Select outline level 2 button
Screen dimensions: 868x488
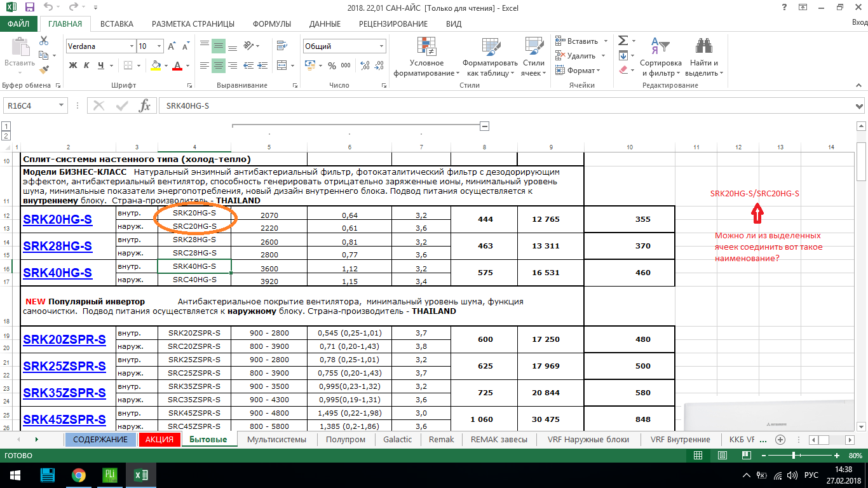tap(6, 136)
